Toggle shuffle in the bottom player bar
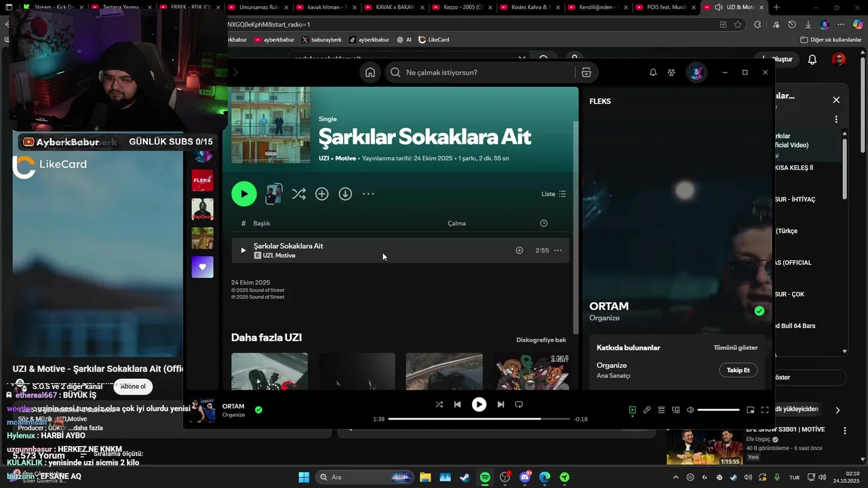Viewport: 868px width, 488px height. tap(439, 405)
